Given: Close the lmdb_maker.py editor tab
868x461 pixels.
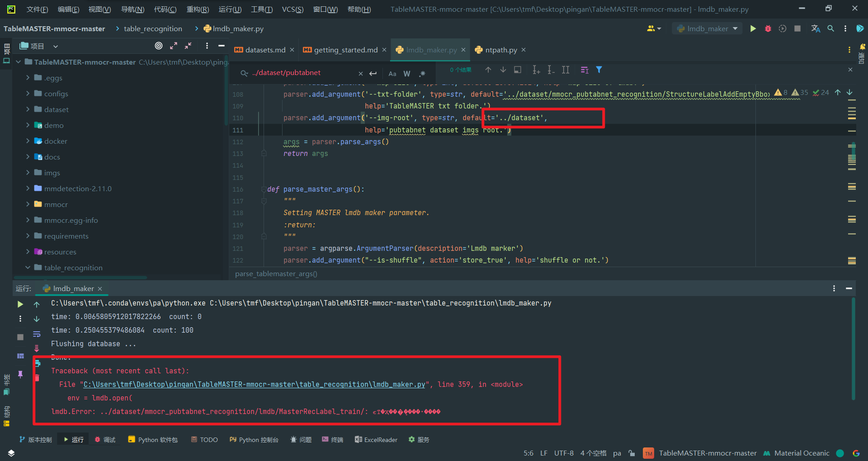Looking at the screenshot, I should tap(463, 50).
